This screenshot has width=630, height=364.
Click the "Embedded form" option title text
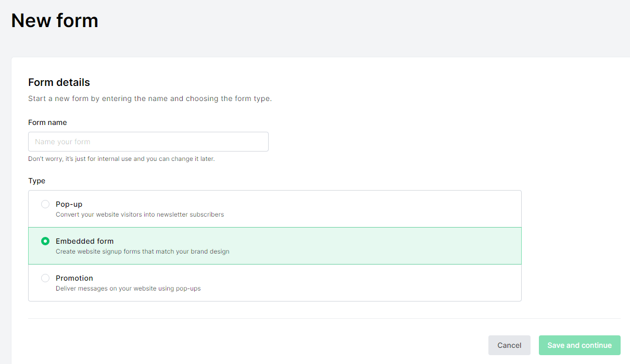(x=84, y=241)
